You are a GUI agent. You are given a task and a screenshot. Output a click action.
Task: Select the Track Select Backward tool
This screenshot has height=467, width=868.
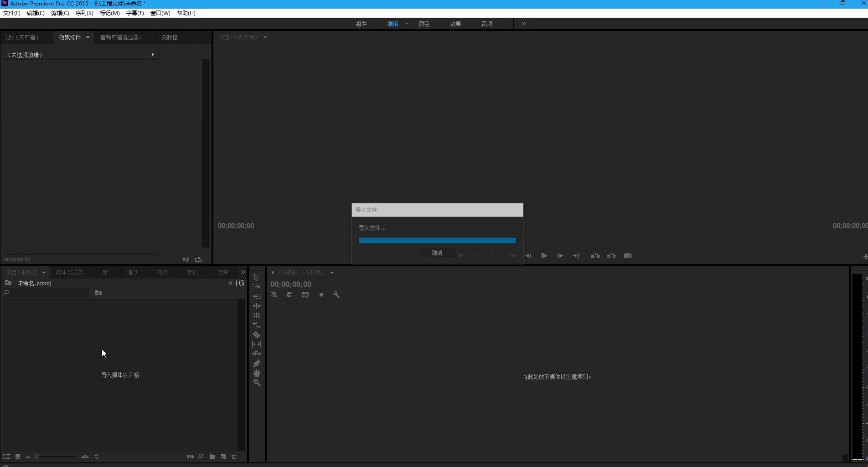coord(257,296)
